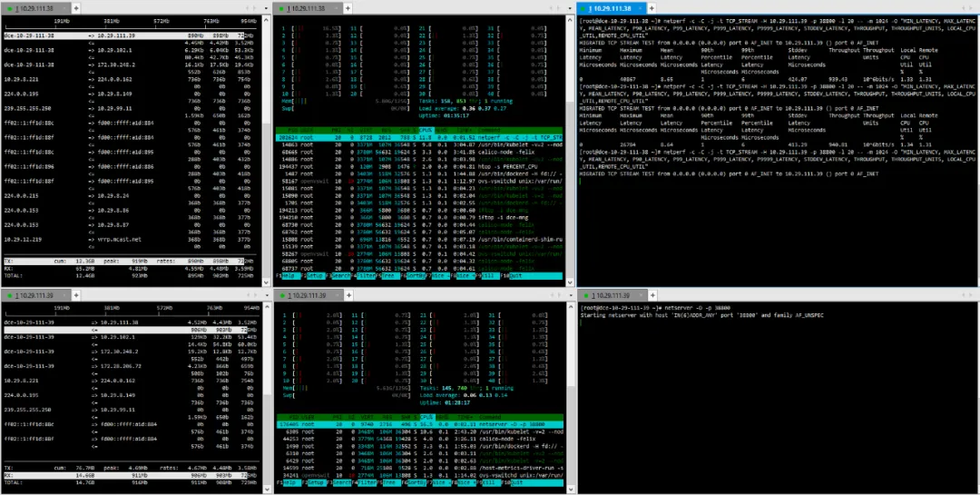Viewport: 980px width, 495px height.
Task: Open tab list dropdown in top-left pane
Action: point(265,8)
